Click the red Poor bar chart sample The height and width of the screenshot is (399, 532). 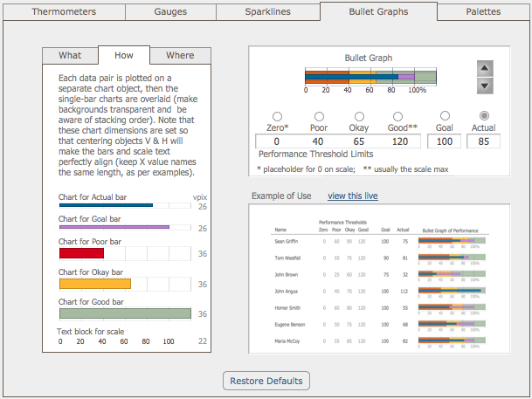click(x=81, y=253)
